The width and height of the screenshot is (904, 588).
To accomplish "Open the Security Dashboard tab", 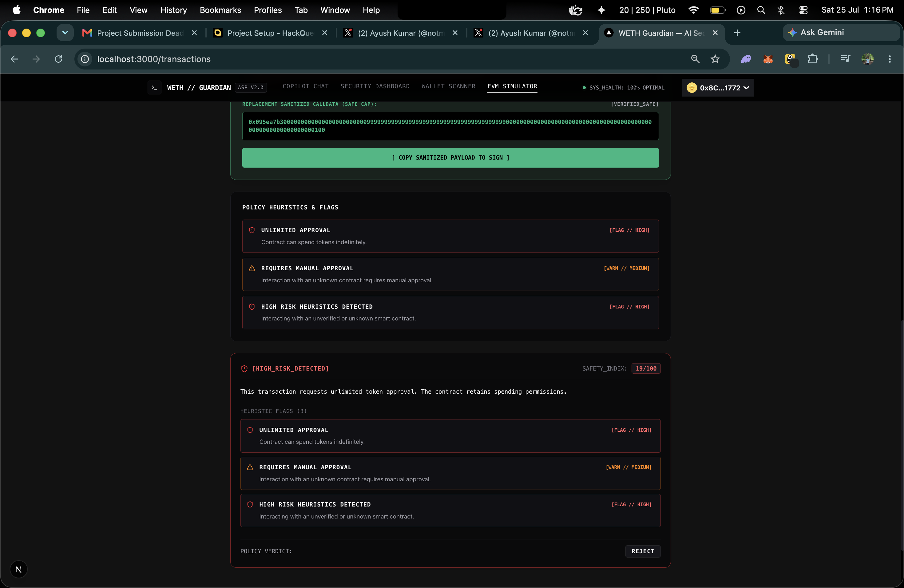I will tap(375, 86).
